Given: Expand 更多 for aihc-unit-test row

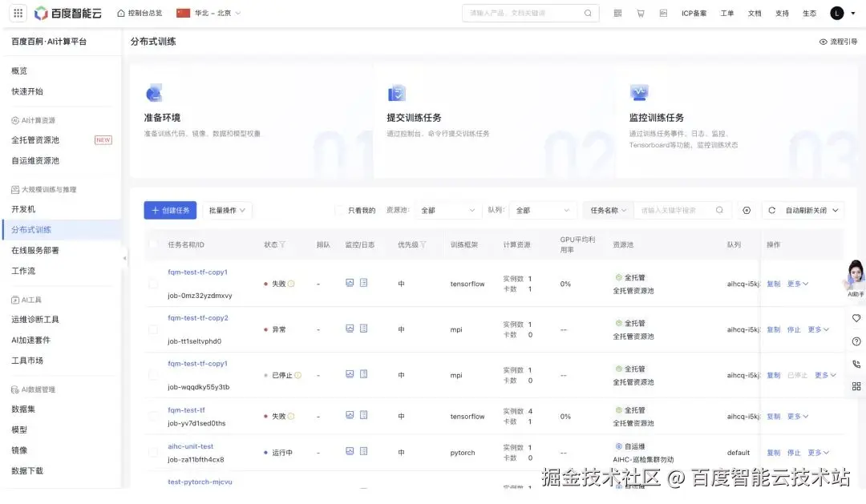Looking at the screenshot, I should pyautogui.click(x=819, y=453).
